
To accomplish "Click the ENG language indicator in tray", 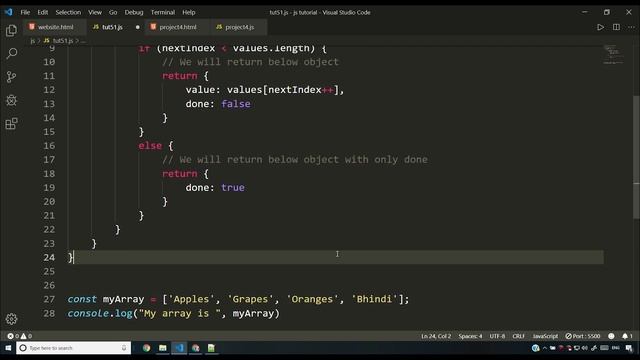I will [616, 348].
